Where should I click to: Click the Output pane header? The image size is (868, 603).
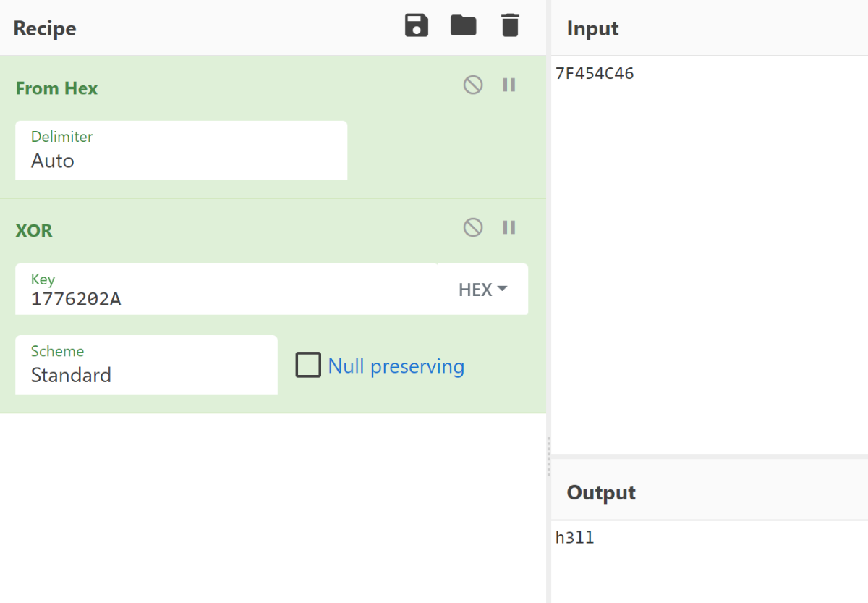[x=601, y=493]
